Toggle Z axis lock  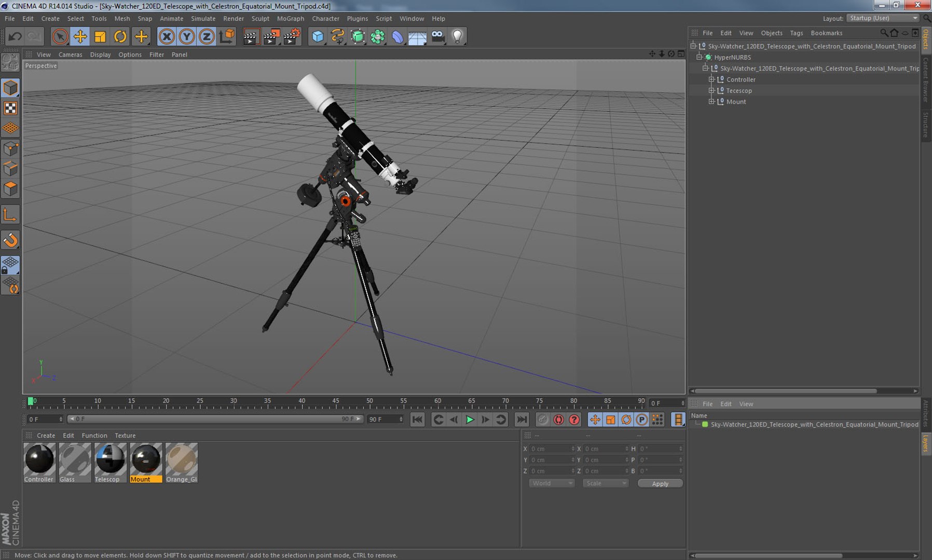point(207,36)
